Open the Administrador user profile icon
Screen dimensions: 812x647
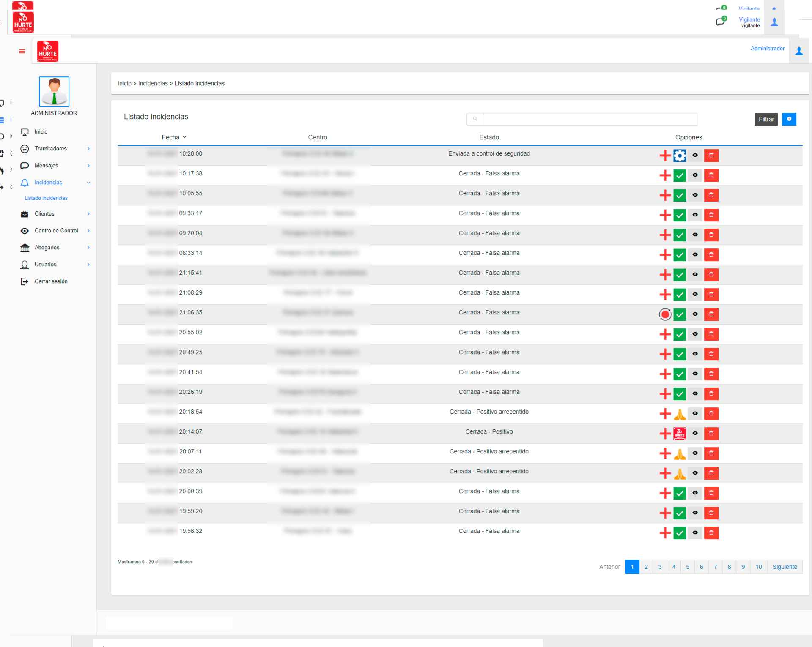799,51
